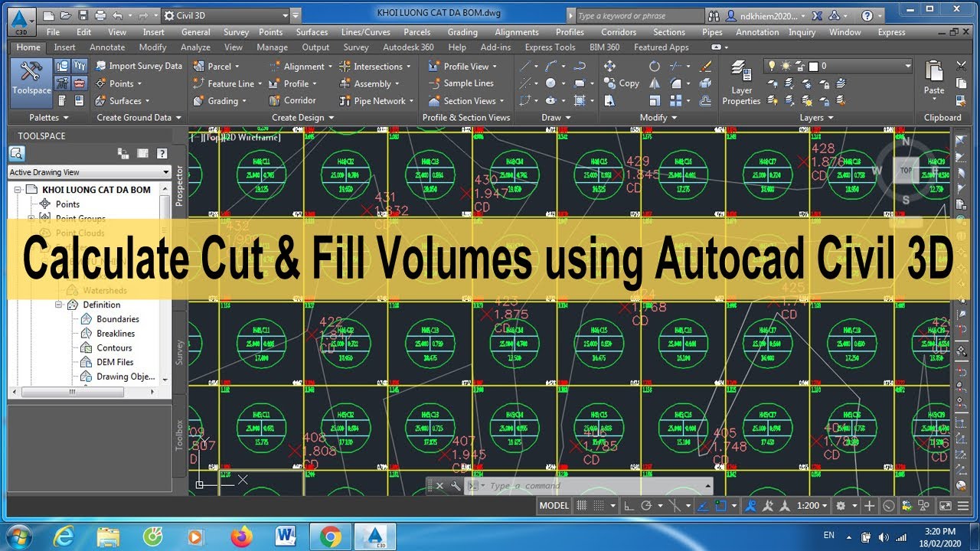Select the Move tool in Modify panel

click(609, 66)
